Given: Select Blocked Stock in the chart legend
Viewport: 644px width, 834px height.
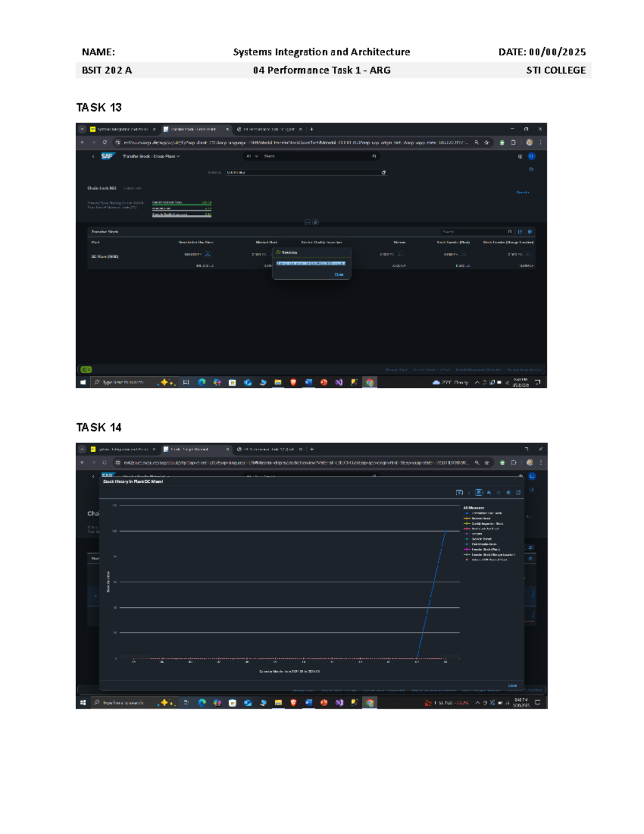Looking at the screenshot, I should (x=478, y=519).
